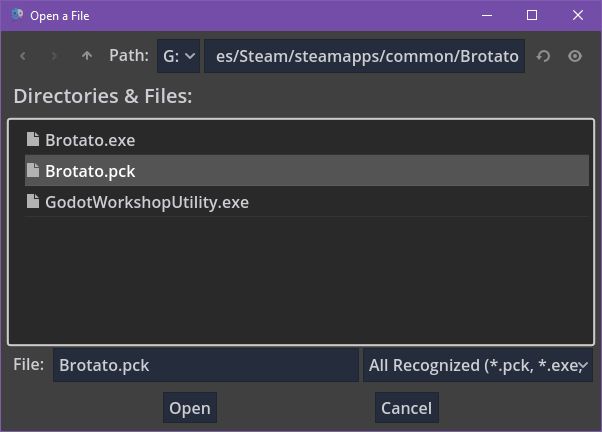Viewport: 602px width, 432px height.
Task: Maximize the Open a File dialog
Action: [x=532, y=15]
